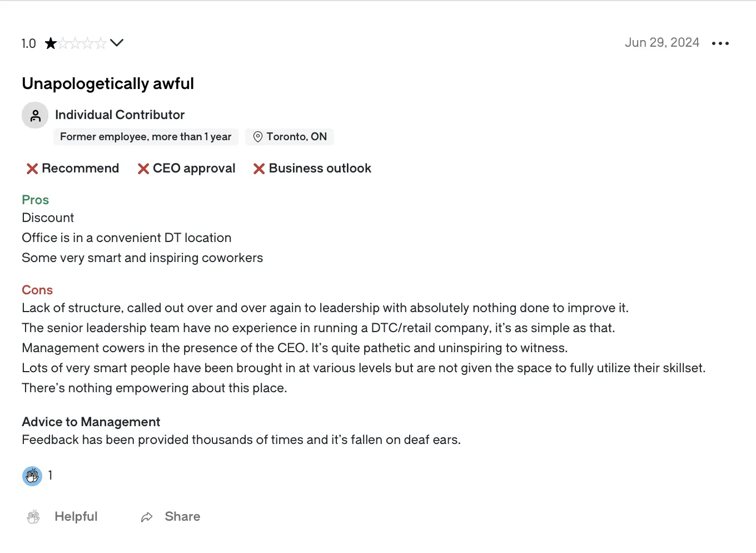
Task: Click the user avatar icon
Action: pos(35,115)
